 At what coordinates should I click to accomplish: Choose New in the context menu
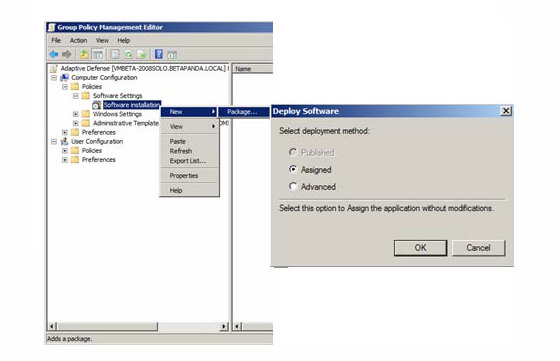click(189, 112)
